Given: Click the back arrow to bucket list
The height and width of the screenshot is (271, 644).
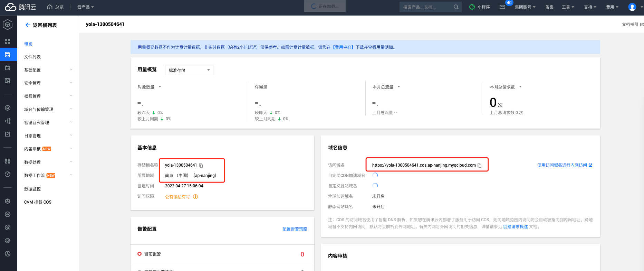Looking at the screenshot, I should [28, 25].
